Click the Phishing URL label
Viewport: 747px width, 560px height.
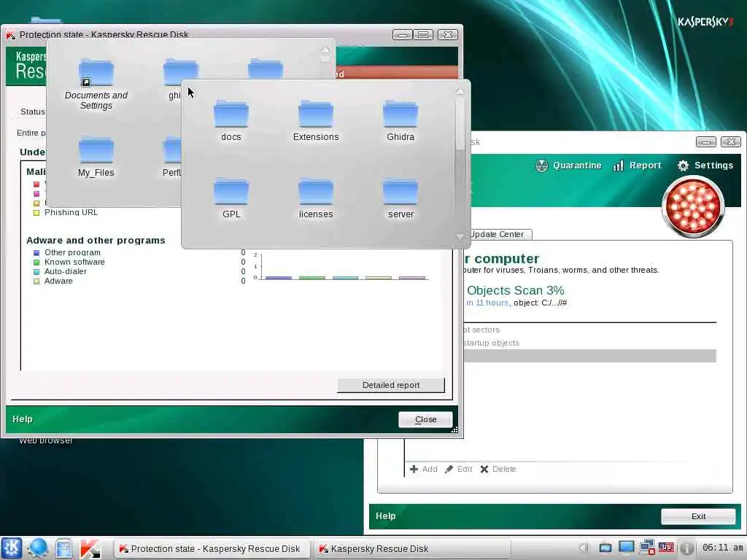71,212
